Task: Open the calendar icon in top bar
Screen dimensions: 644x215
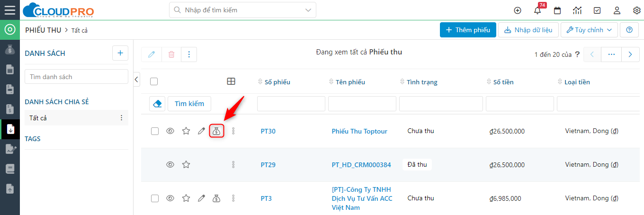Action: 557,10
